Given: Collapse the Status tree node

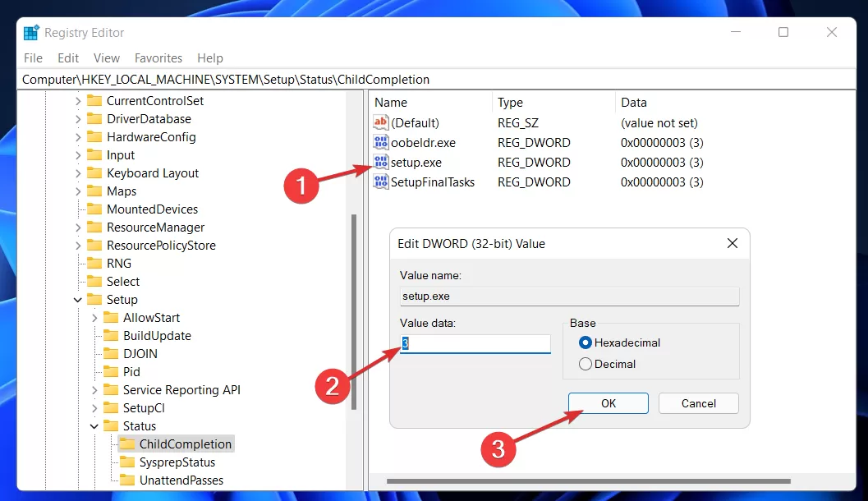Looking at the screenshot, I should point(94,426).
